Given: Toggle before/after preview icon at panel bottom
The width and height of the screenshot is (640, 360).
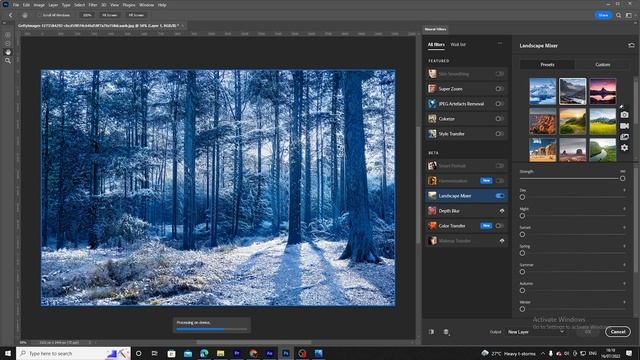Looking at the screenshot, I should (431, 332).
